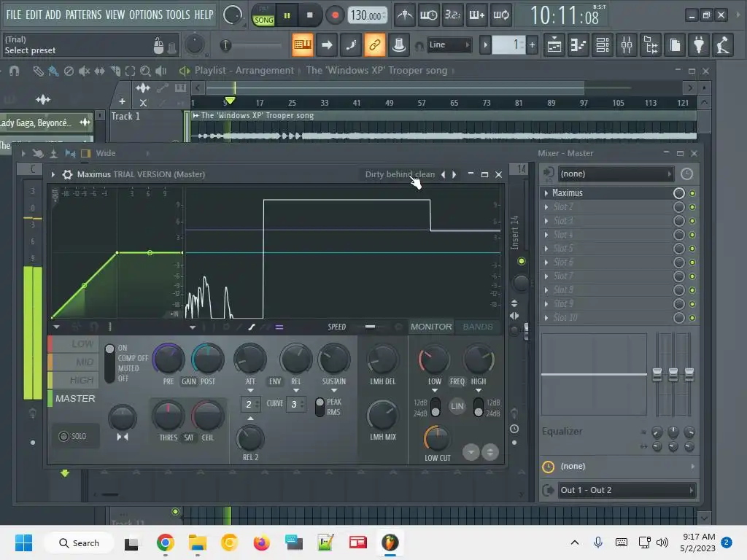Select previous Maximus preset arrow
Image resolution: width=747 pixels, height=560 pixels.
443,174
